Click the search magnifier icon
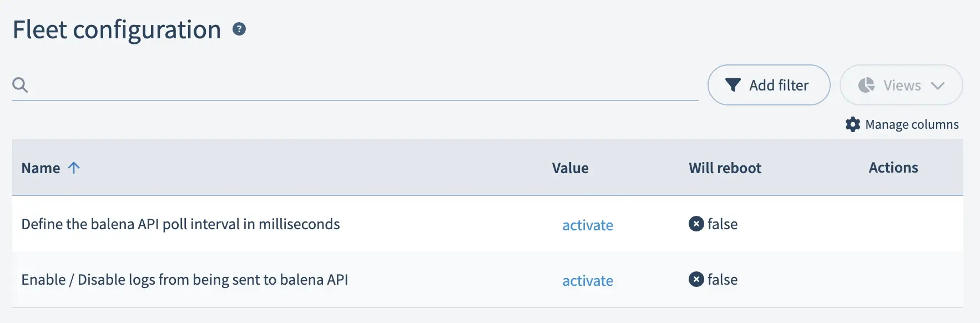This screenshot has width=980, height=323. 20,85
